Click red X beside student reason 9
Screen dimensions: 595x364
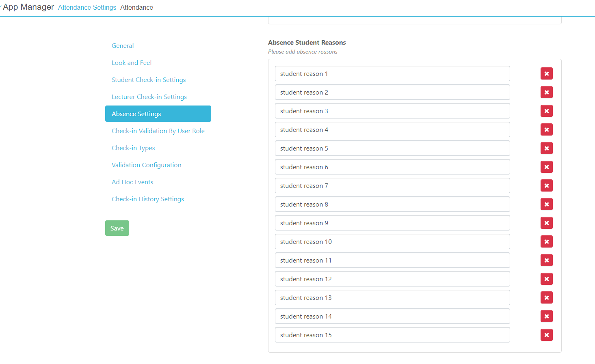coord(546,223)
